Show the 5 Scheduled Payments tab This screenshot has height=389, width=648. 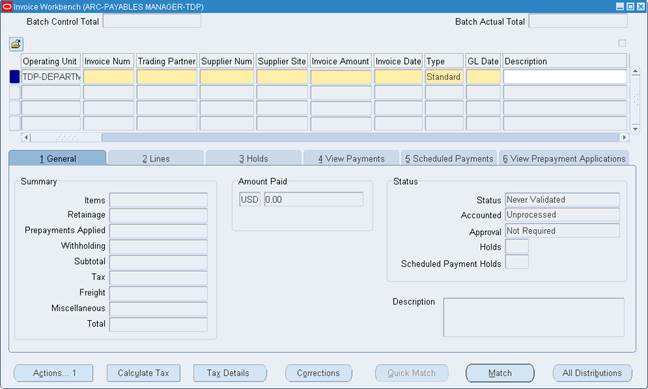(x=449, y=159)
